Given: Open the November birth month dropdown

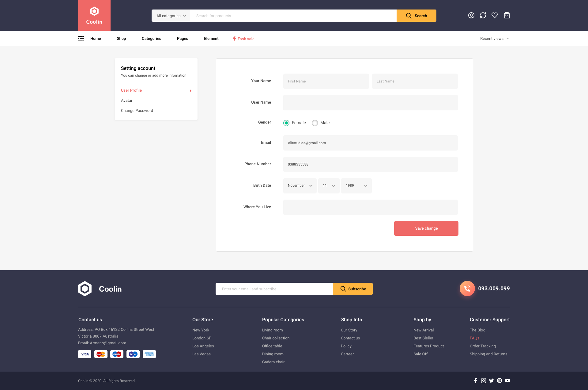Looking at the screenshot, I should tap(300, 186).
